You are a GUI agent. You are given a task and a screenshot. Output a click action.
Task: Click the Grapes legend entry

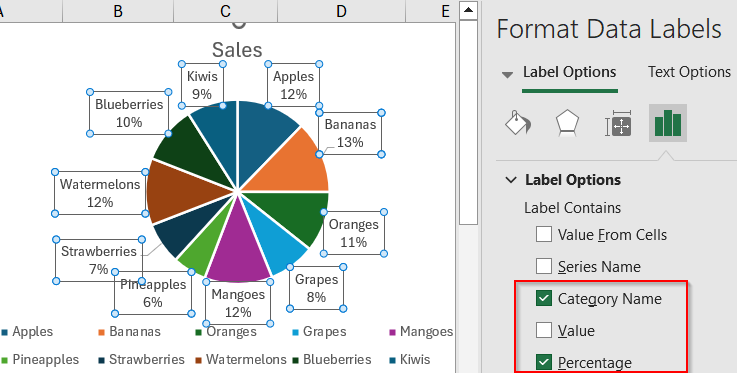point(320,332)
